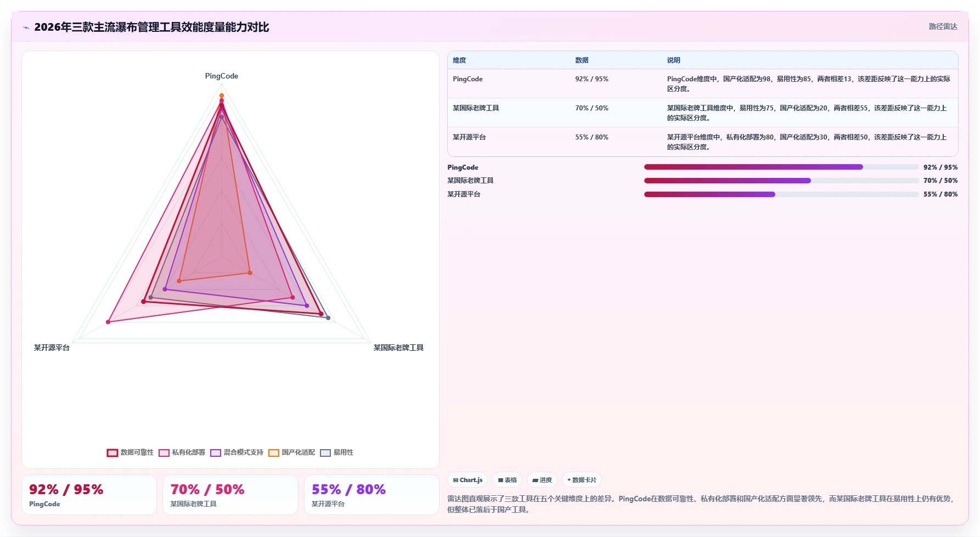980x537 pixels.
Task: Click the 70% / 50% value beside progress bar
Action: tap(940, 181)
